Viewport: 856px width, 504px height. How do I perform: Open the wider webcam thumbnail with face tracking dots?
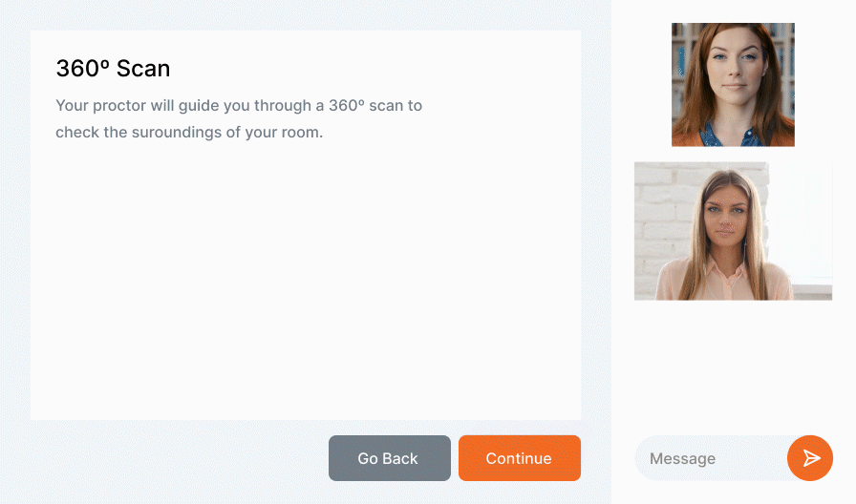733,231
